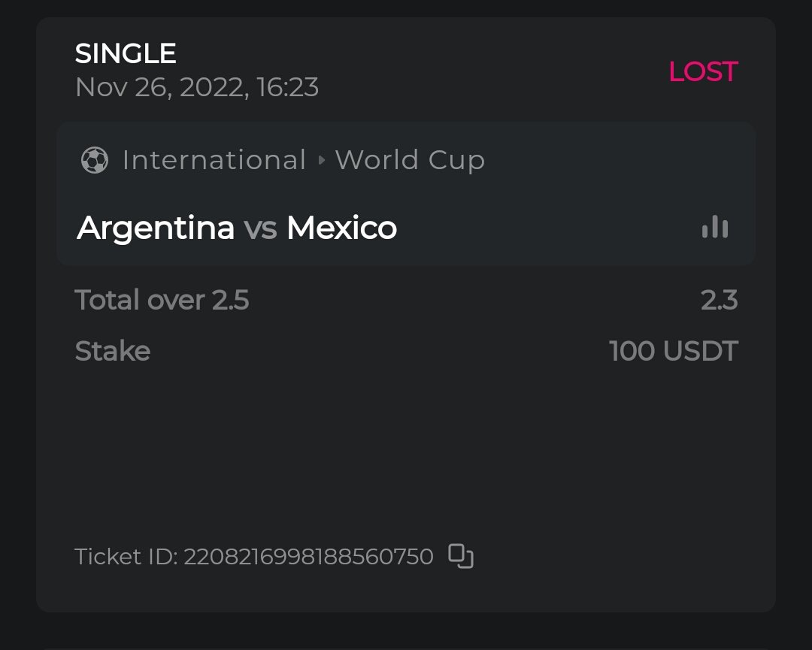Open the World Cup league link
Screen dimensions: 812x650
(x=410, y=160)
